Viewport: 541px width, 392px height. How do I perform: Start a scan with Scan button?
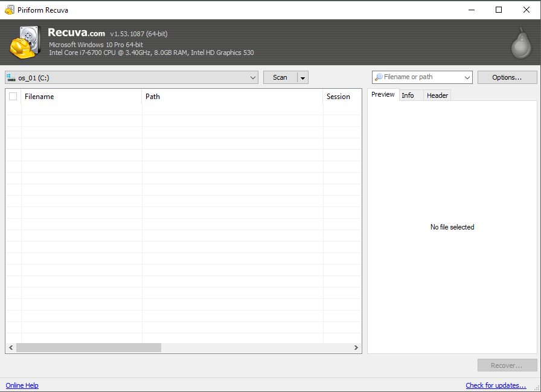pos(280,77)
